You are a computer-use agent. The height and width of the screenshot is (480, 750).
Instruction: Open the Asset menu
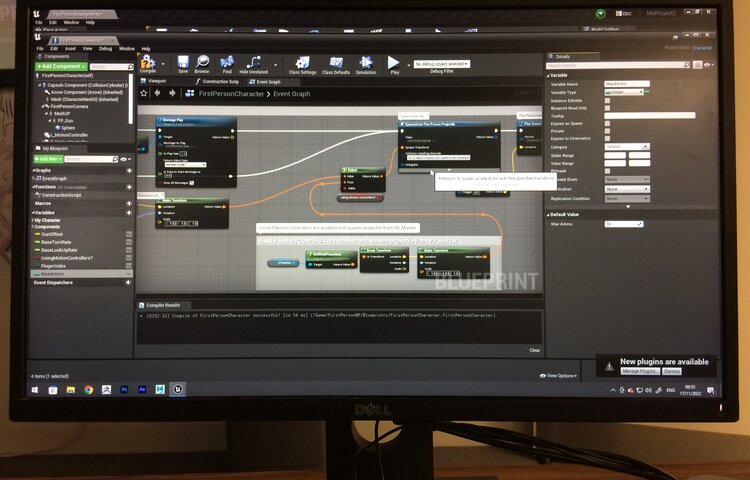click(70, 48)
